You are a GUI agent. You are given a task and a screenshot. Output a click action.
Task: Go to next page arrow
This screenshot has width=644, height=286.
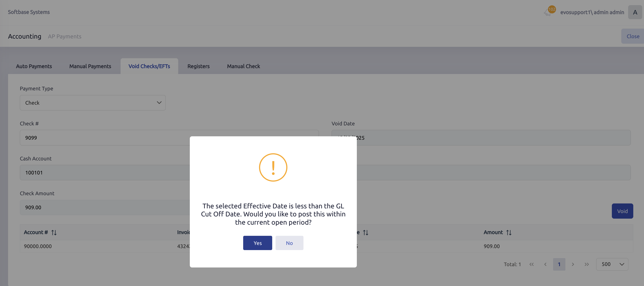coord(573,264)
